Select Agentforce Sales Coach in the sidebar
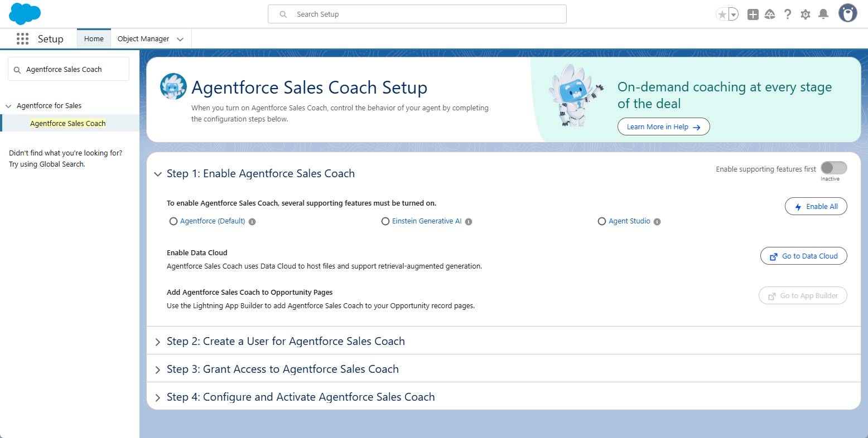This screenshot has width=868, height=438. pyautogui.click(x=68, y=123)
